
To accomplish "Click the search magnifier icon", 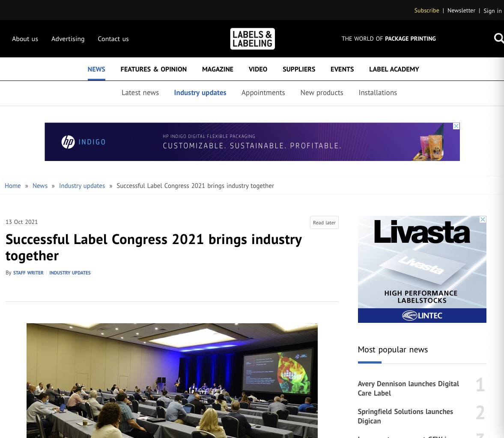I will tap(498, 39).
